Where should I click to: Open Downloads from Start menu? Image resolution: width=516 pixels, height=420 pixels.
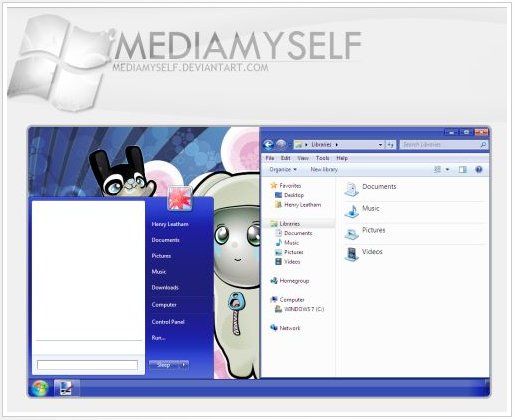tap(165, 287)
